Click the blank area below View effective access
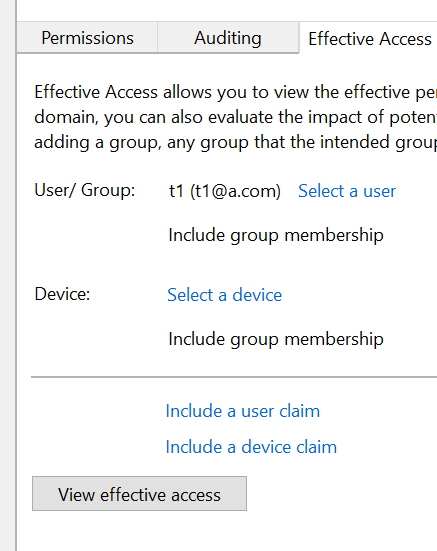 tap(225, 531)
